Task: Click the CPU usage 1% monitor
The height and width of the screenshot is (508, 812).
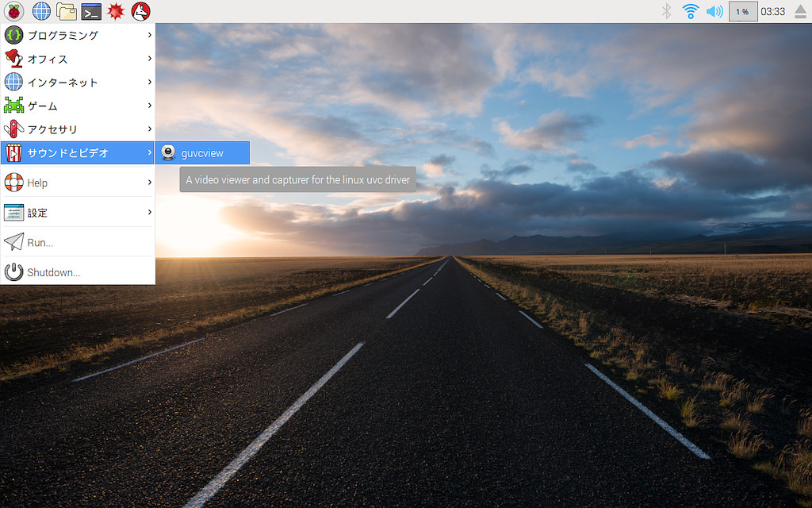Action: click(x=742, y=11)
